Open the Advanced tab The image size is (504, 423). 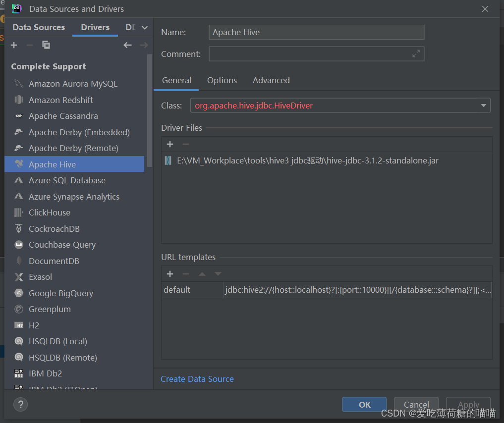point(271,80)
